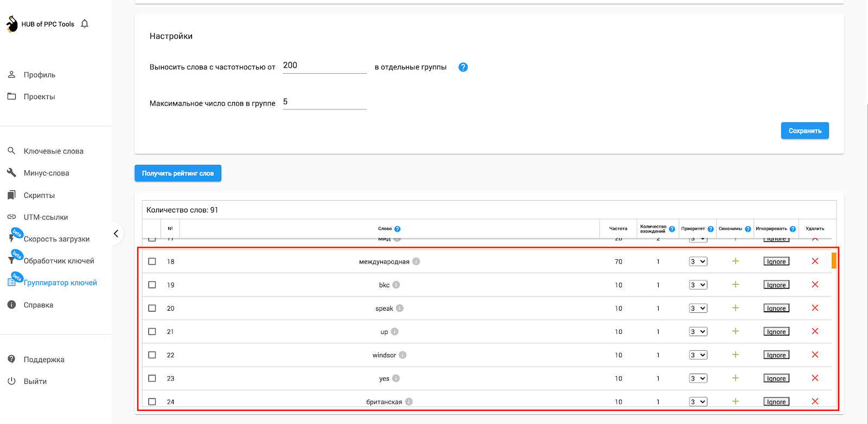Screen dimensions: 868x424
Task: Focus the max words per group field
Action: point(324,102)
